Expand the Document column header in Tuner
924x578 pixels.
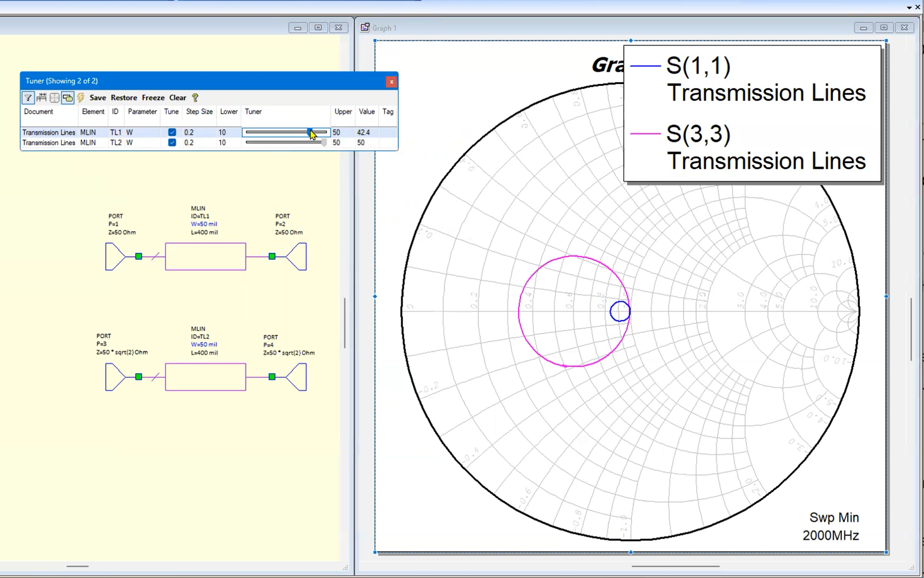(x=38, y=112)
